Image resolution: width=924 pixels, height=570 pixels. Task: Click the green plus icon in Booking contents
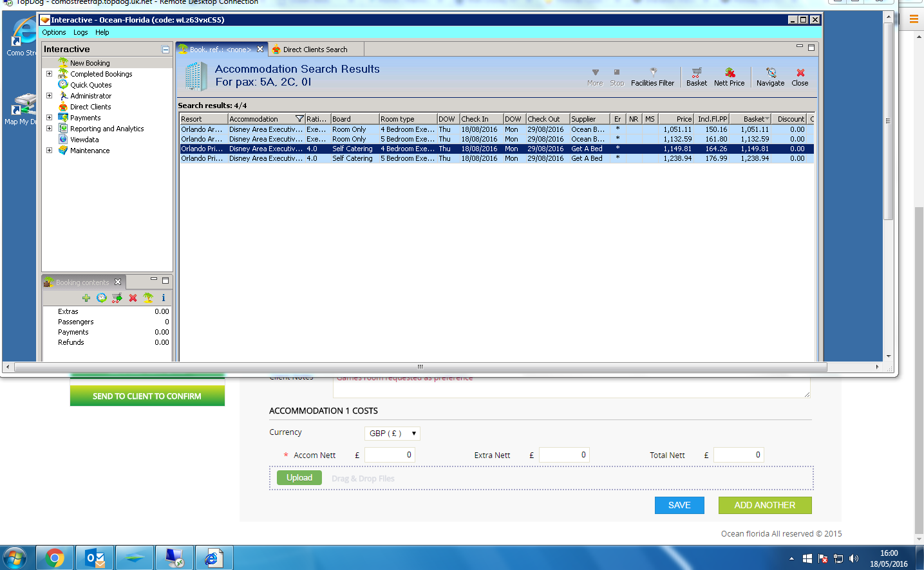click(86, 298)
